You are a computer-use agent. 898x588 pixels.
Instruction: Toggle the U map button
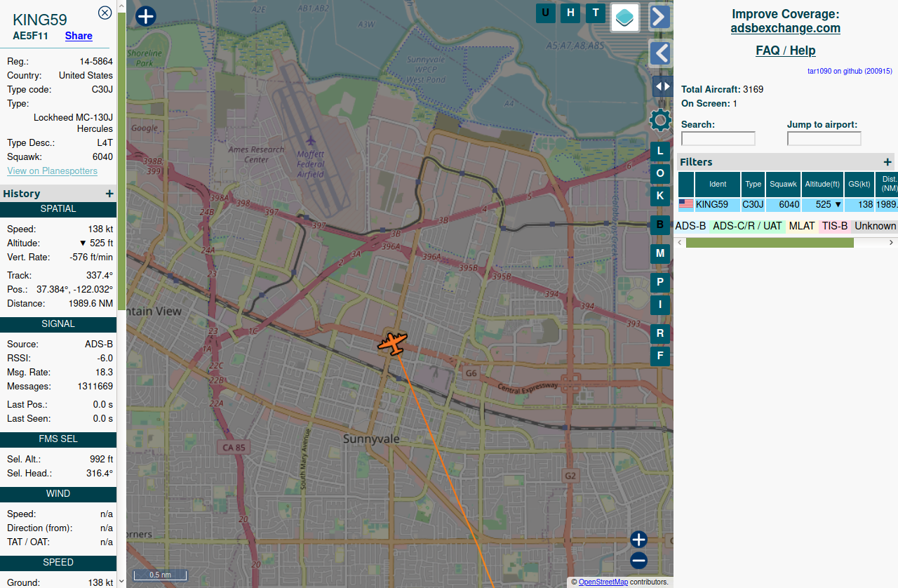pyautogui.click(x=546, y=13)
